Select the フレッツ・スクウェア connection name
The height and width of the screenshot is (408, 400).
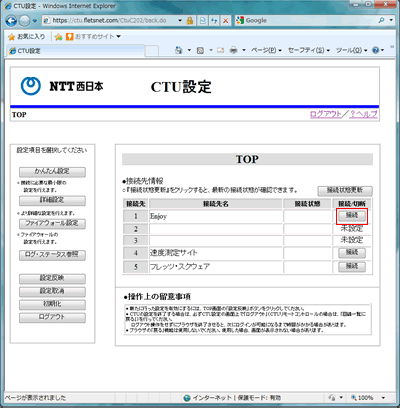pyautogui.click(x=216, y=267)
